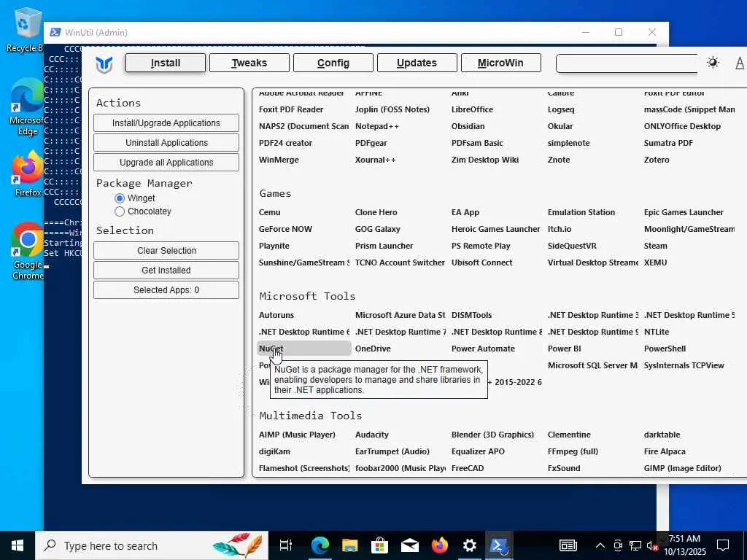The height and width of the screenshot is (560, 747).
Task: Click the WinUtil PowerShell title icon
Action: tap(55, 32)
